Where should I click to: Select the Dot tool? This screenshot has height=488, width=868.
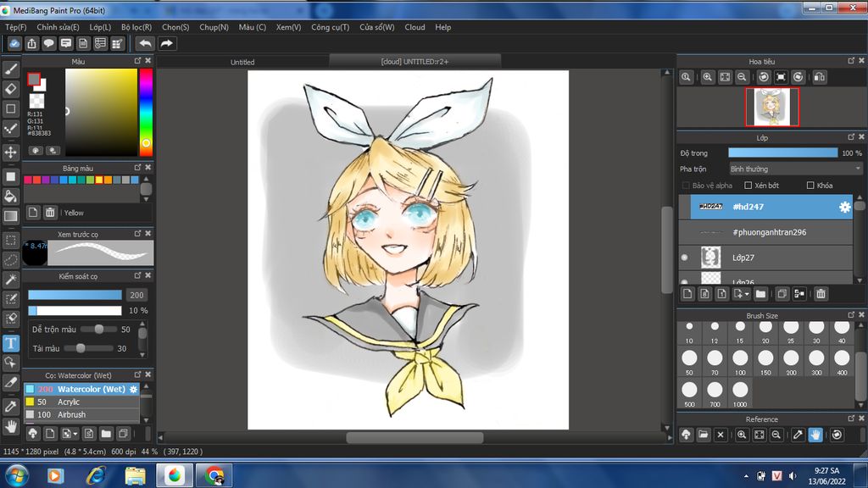click(x=10, y=129)
